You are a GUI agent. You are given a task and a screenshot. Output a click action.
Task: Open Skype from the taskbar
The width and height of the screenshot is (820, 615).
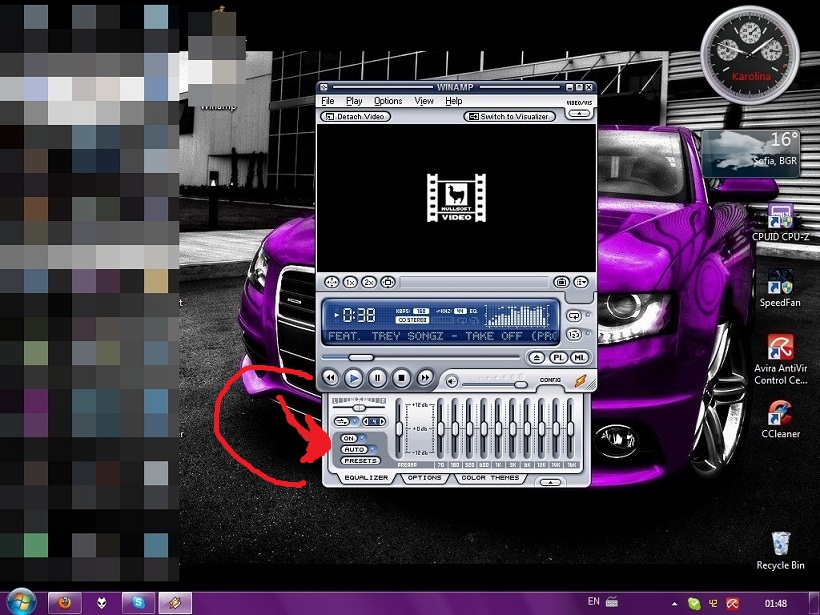[x=139, y=603]
